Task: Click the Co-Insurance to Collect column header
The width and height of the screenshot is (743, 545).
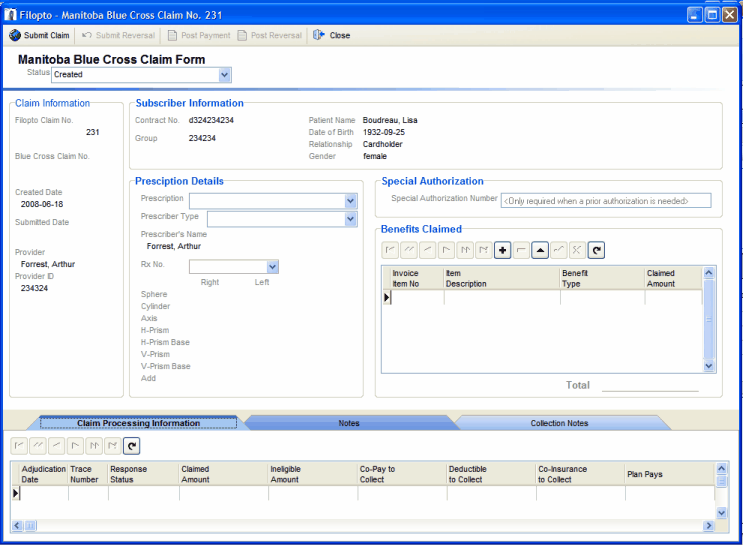Action: (580, 474)
